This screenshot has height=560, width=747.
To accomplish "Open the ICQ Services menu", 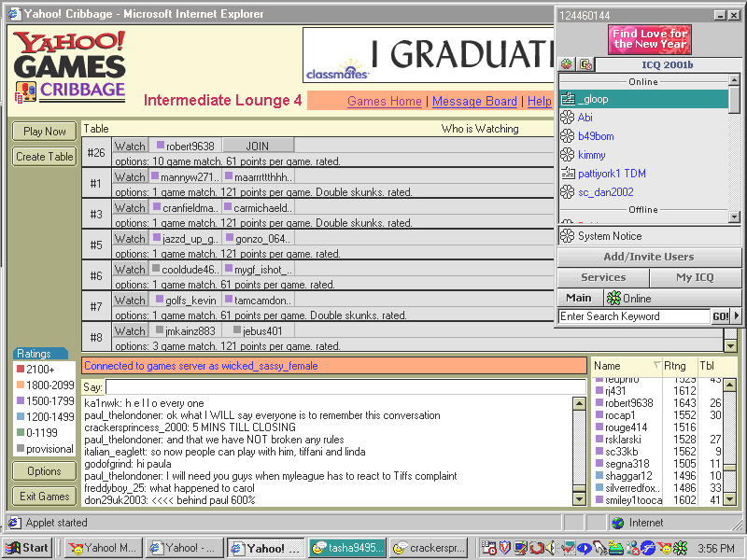I will click(x=603, y=277).
